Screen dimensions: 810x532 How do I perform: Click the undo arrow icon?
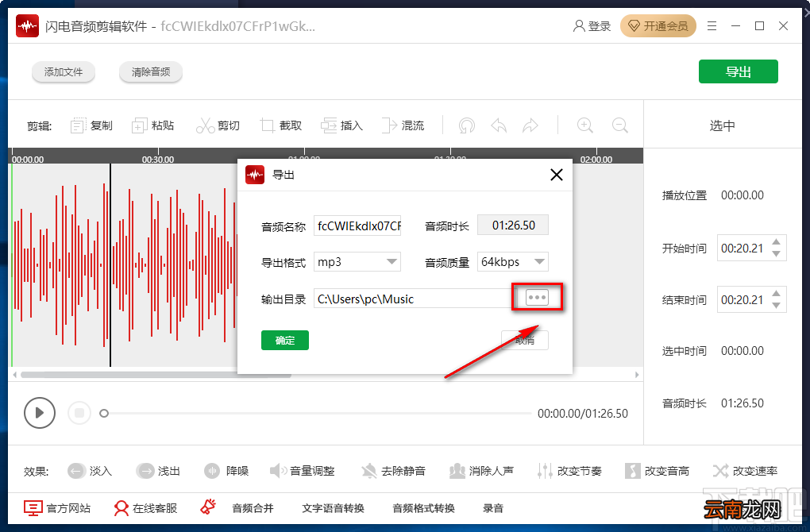[499, 125]
